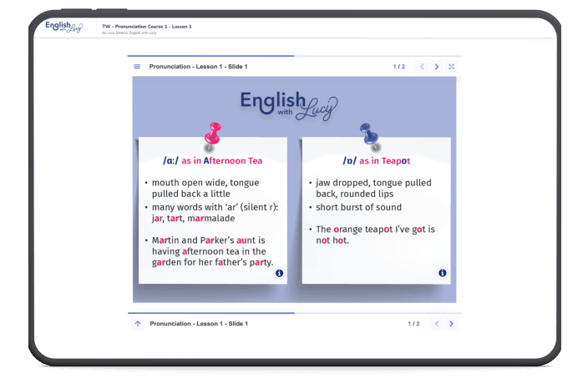Click the bottom 1 / 2 page counter

pyautogui.click(x=413, y=323)
